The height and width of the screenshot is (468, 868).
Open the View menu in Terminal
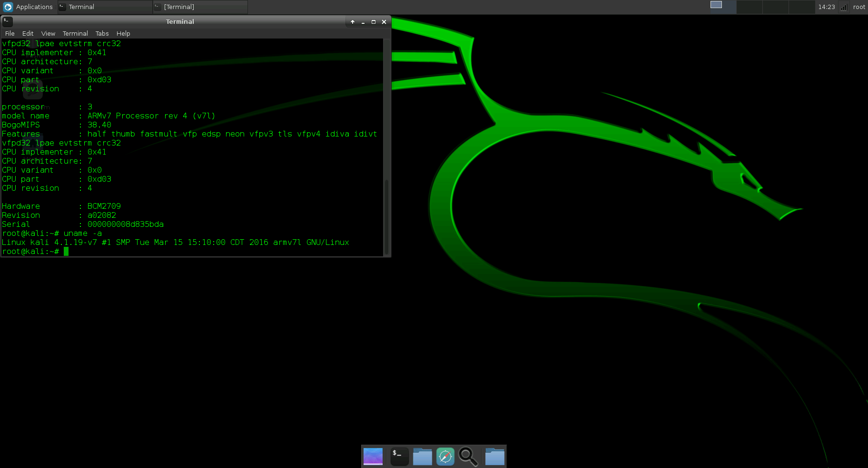(48, 34)
